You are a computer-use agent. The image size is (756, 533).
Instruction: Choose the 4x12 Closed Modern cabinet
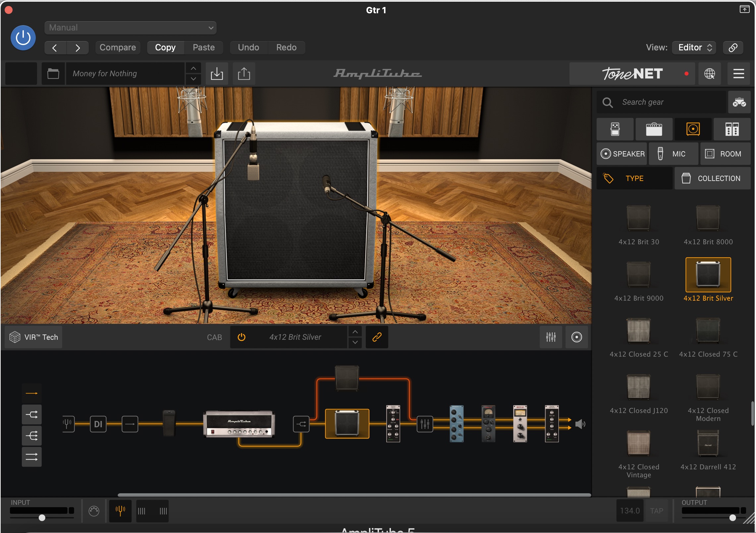708,398
